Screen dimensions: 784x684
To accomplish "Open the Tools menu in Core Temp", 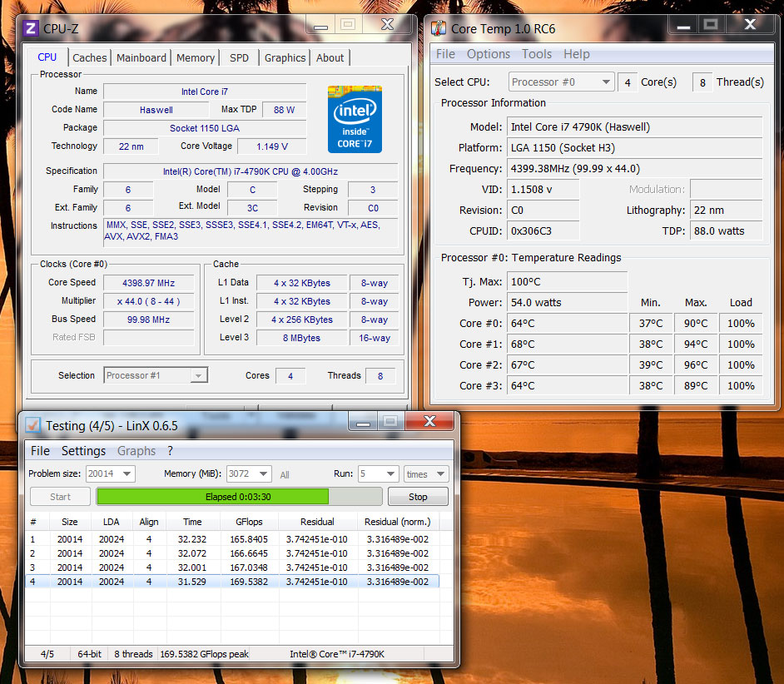I will point(537,54).
